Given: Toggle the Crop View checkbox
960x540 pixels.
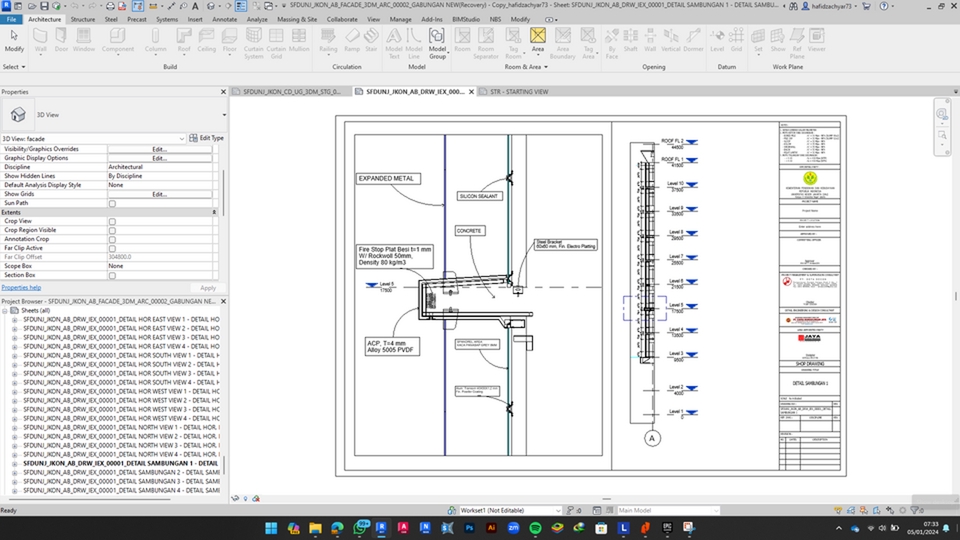Looking at the screenshot, I should click(x=112, y=221).
